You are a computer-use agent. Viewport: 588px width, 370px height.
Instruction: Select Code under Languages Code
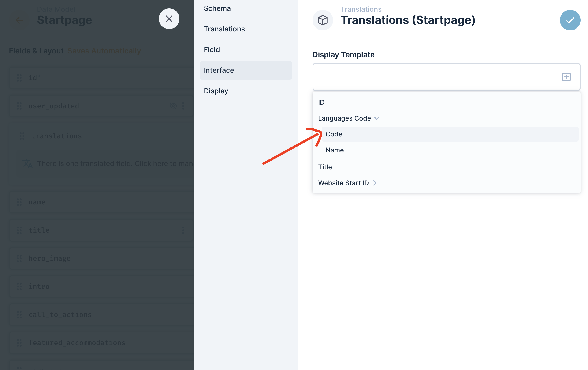(450, 134)
